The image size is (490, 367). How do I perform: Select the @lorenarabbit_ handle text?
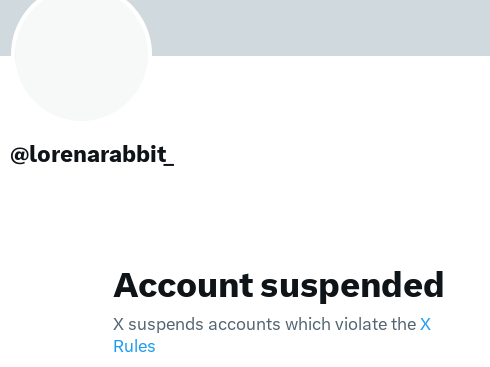[x=92, y=154]
